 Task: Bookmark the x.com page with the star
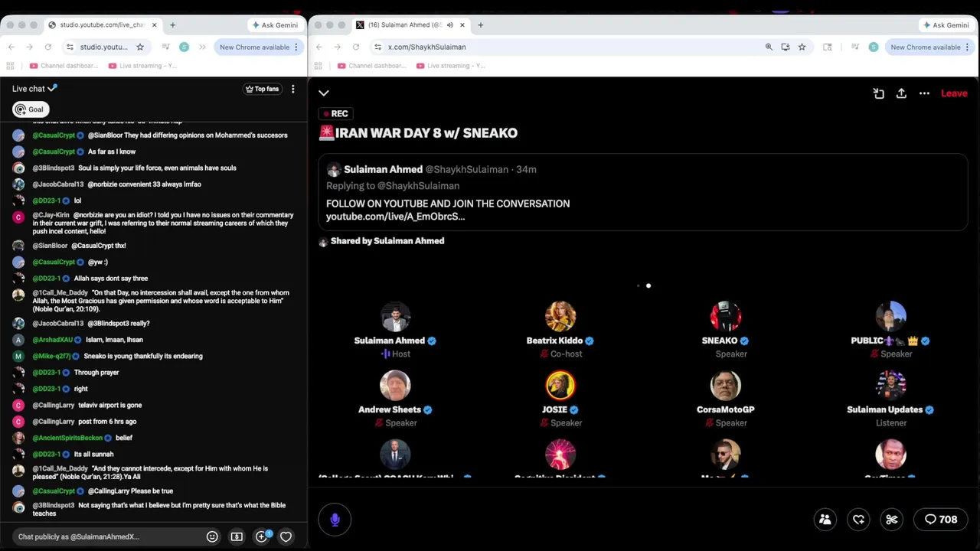click(x=802, y=47)
